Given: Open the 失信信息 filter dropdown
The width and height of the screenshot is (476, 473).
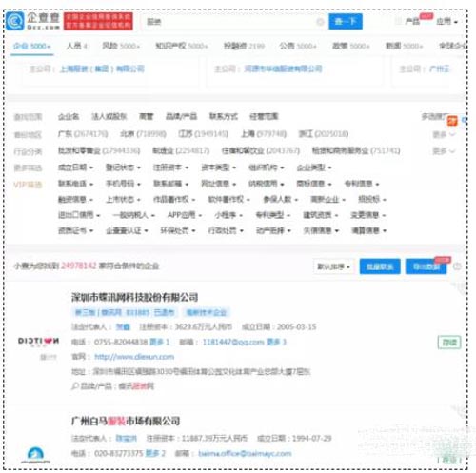Looking at the screenshot, I should point(321,230).
